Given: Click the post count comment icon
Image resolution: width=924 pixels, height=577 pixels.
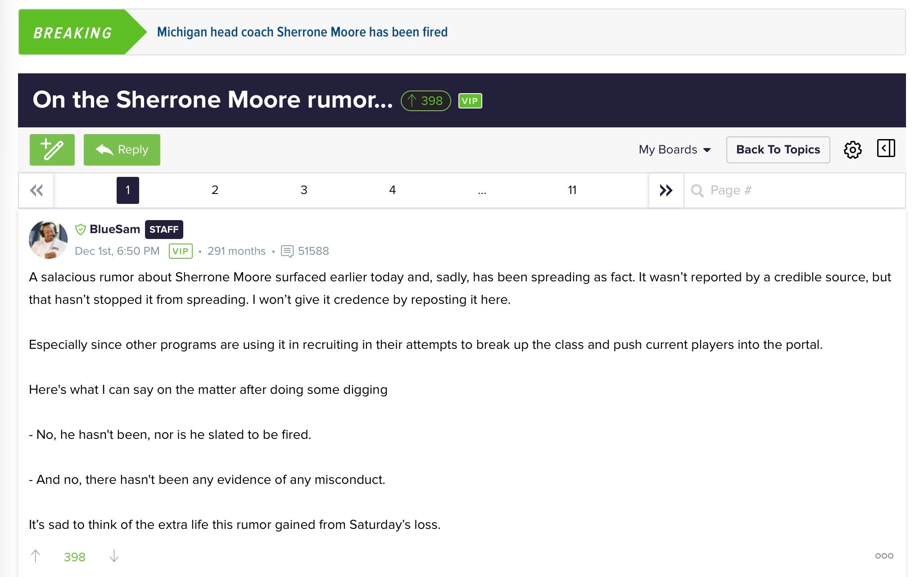Looking at the screenshot, I should point(287,251).
